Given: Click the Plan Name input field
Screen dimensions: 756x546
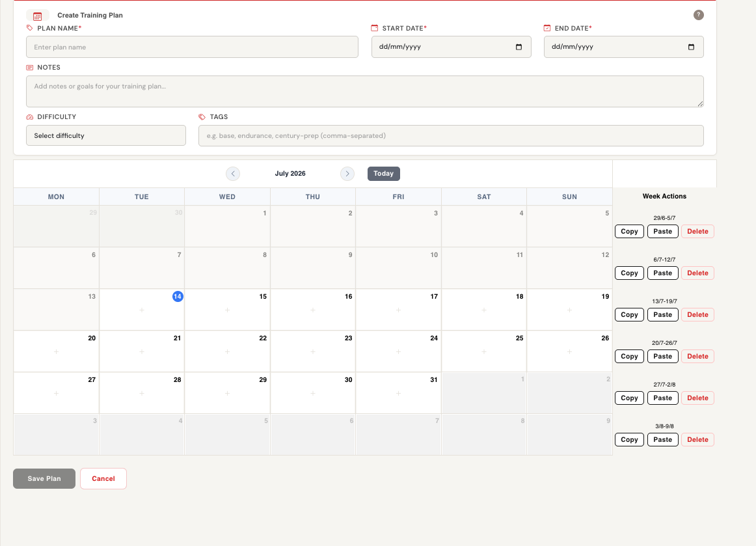Looking at the screenshot, I should click(x=192, y=47).
